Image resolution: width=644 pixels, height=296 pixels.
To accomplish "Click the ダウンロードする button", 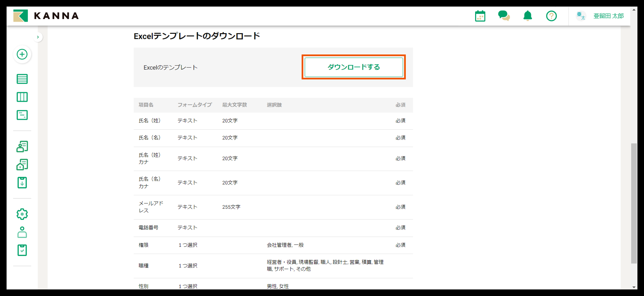I will [x=354, y=67].
